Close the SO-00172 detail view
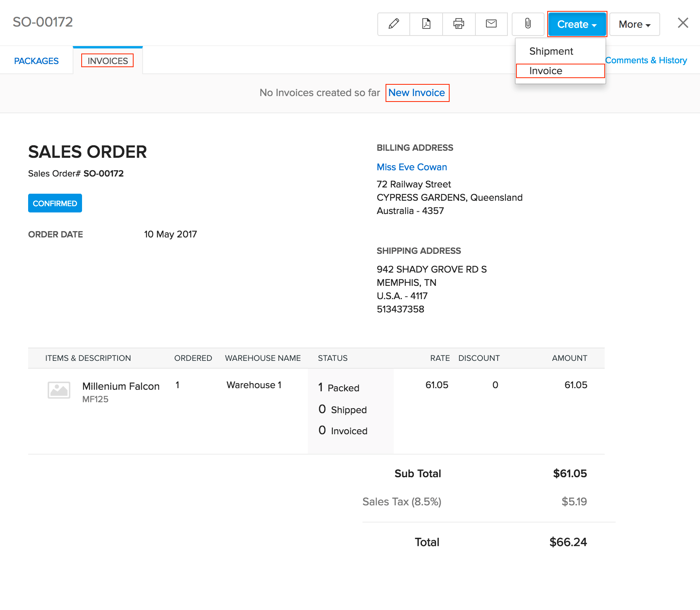 683,23
